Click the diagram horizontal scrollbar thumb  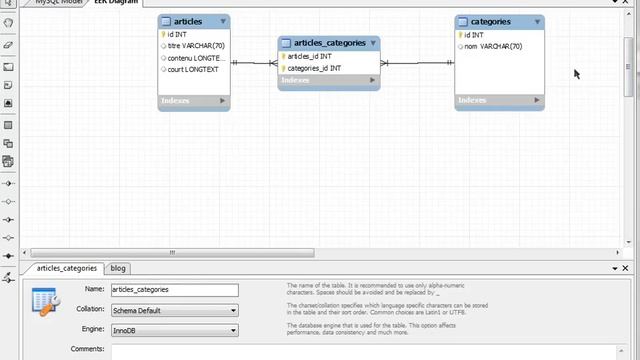[x=172, y=253]
